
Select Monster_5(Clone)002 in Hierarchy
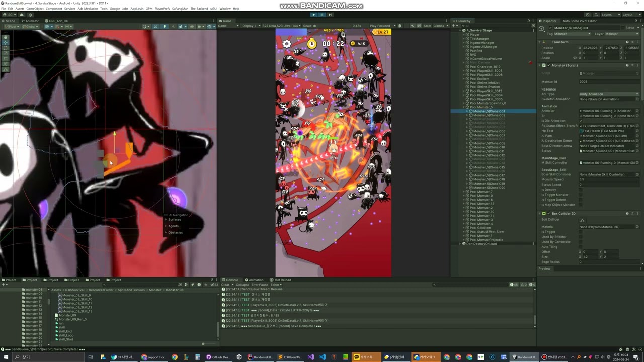pyautogui.click(x=489, y=115)
